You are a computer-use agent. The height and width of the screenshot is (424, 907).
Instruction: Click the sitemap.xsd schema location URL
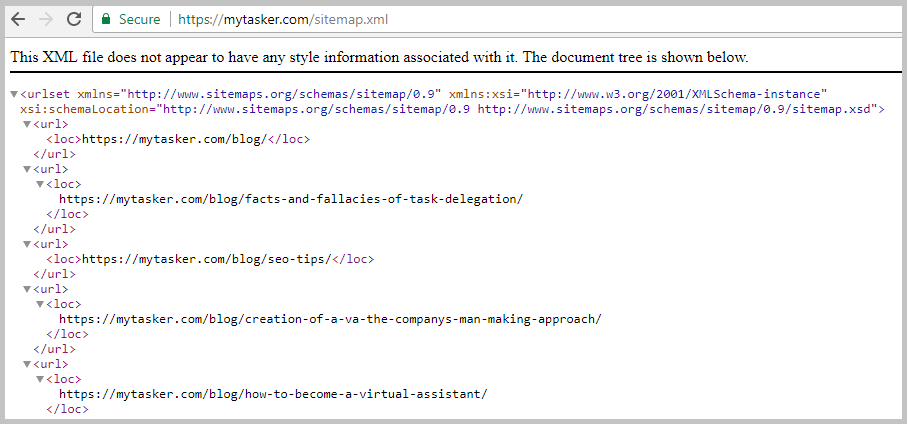674,109
